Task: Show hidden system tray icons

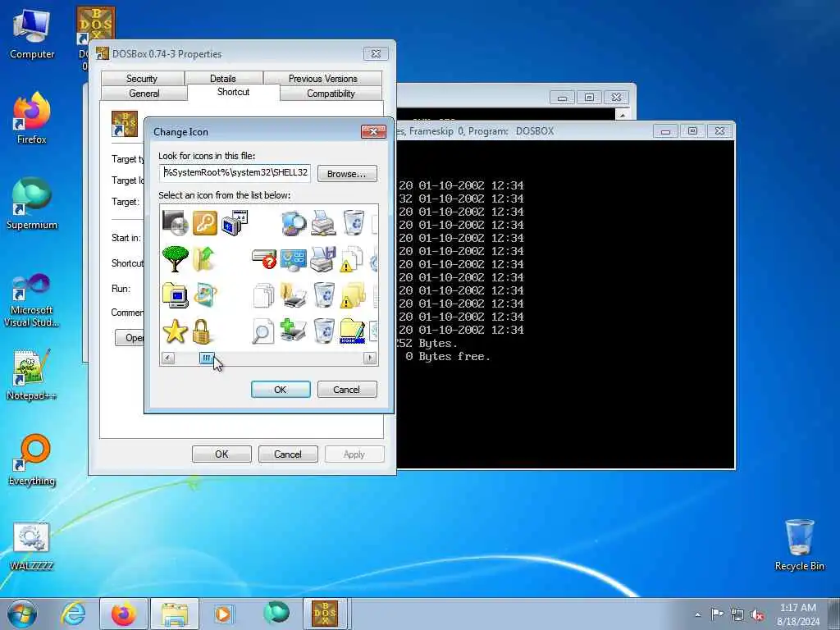Action: coord(697,614)
